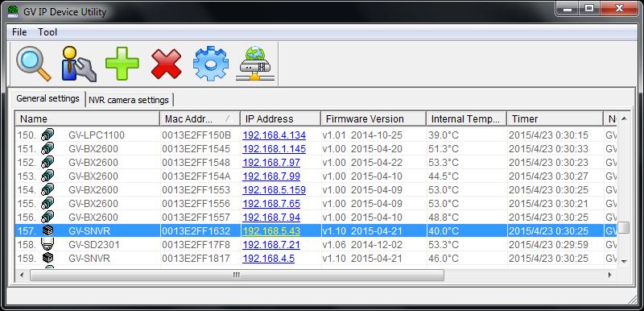Screen dimensions: 644x311
Task: Click the app icon in title bar
Action: (x=13, y=11)
